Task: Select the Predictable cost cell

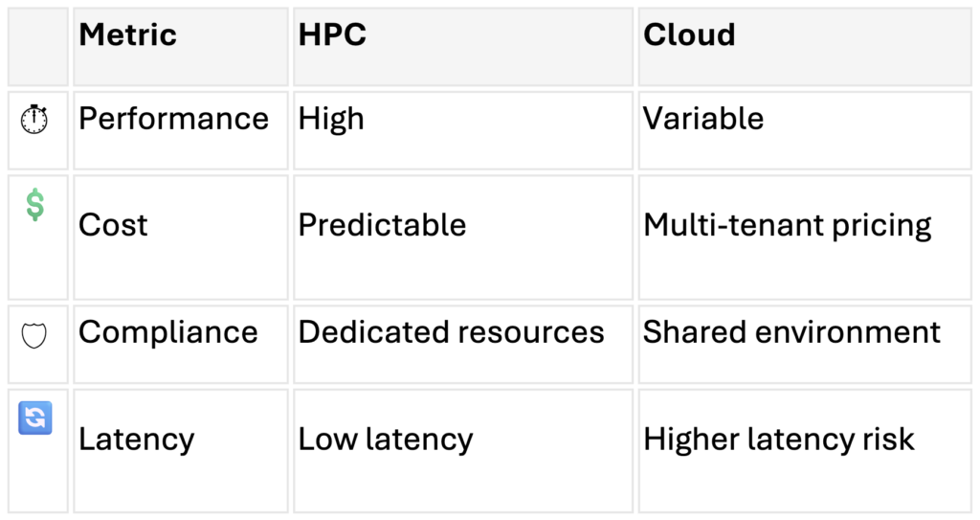Action: [x=382, y=225]
